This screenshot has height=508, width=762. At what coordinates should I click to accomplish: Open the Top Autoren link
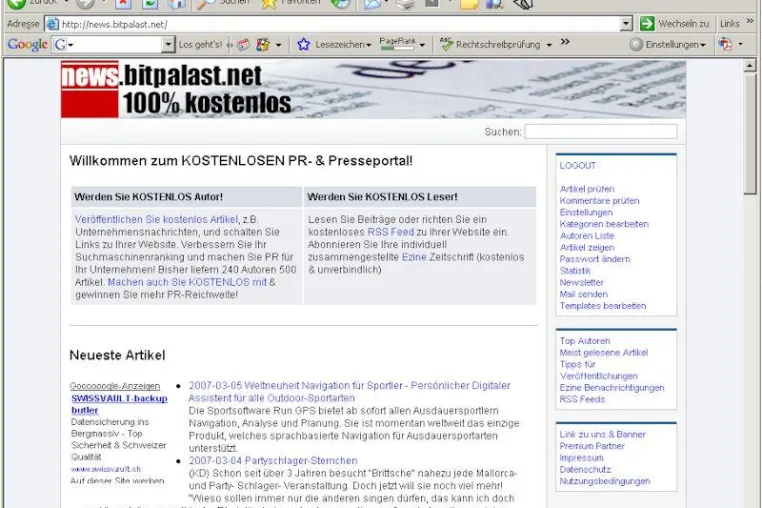point(585,341)
